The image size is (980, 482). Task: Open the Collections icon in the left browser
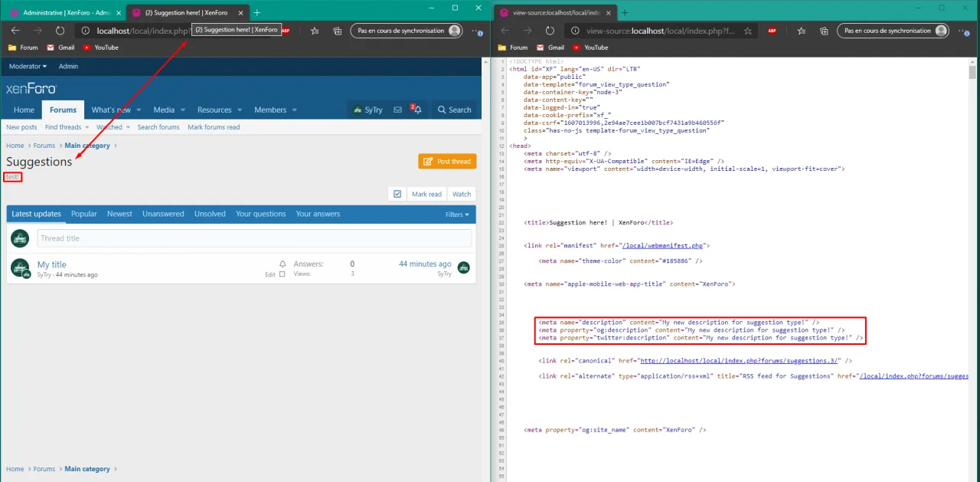338,31
